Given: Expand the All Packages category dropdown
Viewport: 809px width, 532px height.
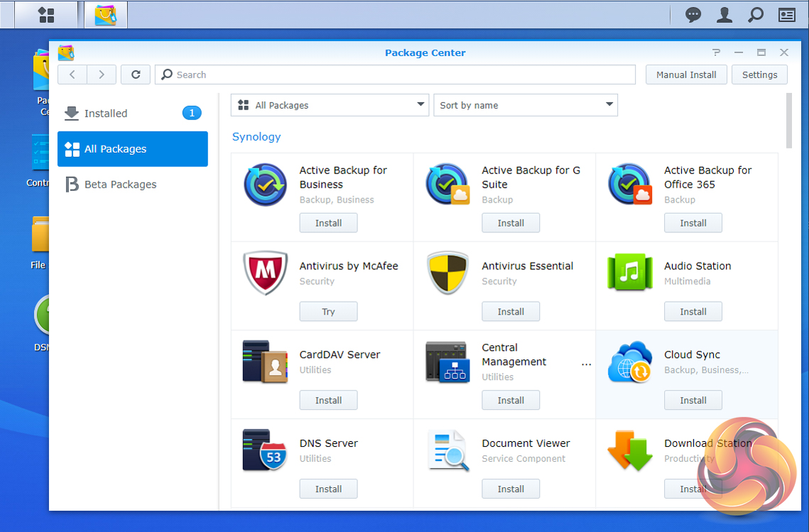Looking at the screenshot, I should tap(330, 105).
